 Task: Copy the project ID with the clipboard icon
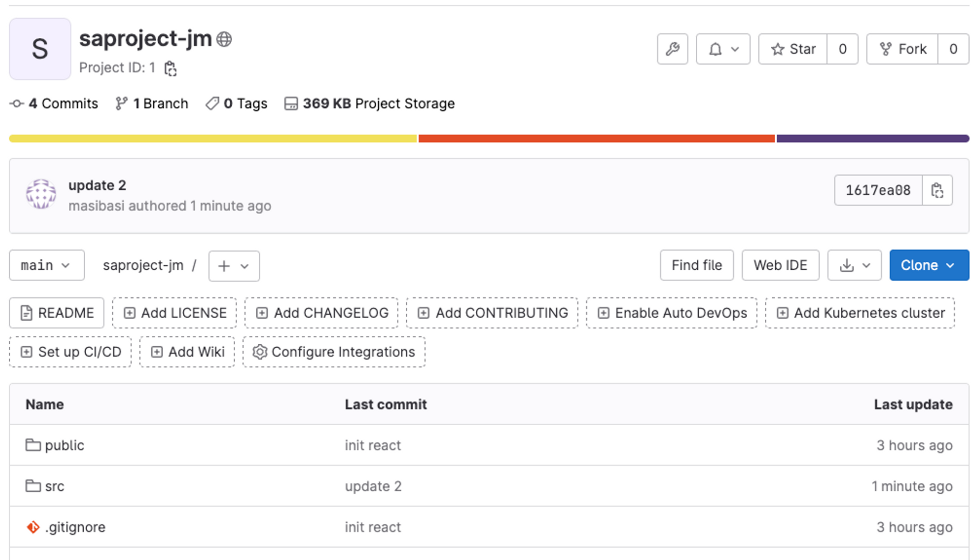(x=170, y=69)
